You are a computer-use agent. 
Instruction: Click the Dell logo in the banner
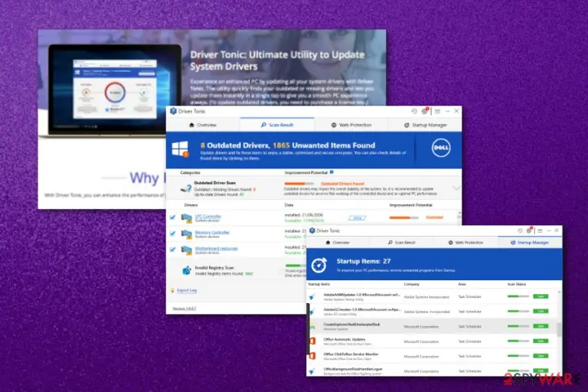pos(441,148)
